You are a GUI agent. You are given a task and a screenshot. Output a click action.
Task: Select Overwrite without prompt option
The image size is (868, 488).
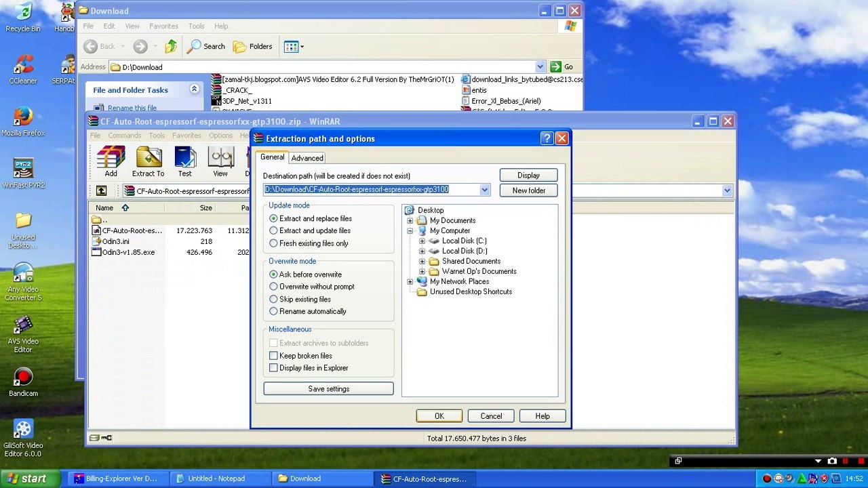coord(312,287)
